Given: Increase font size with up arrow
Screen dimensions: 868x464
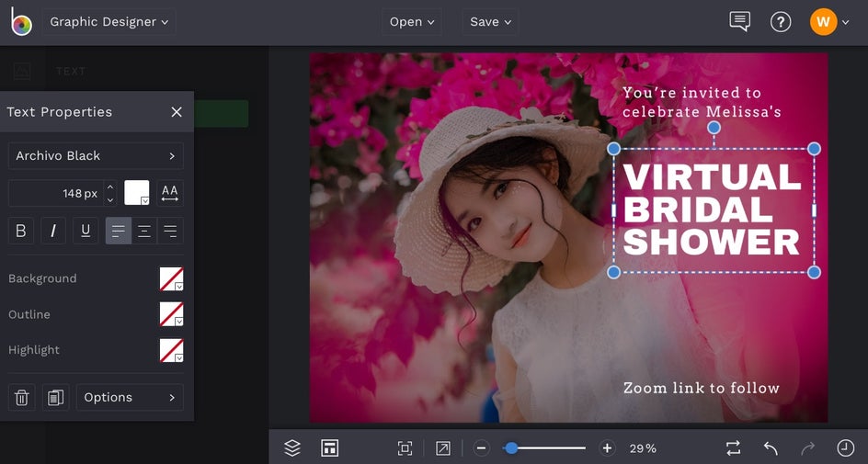Looking at the screenshot, I should (110, 187).
